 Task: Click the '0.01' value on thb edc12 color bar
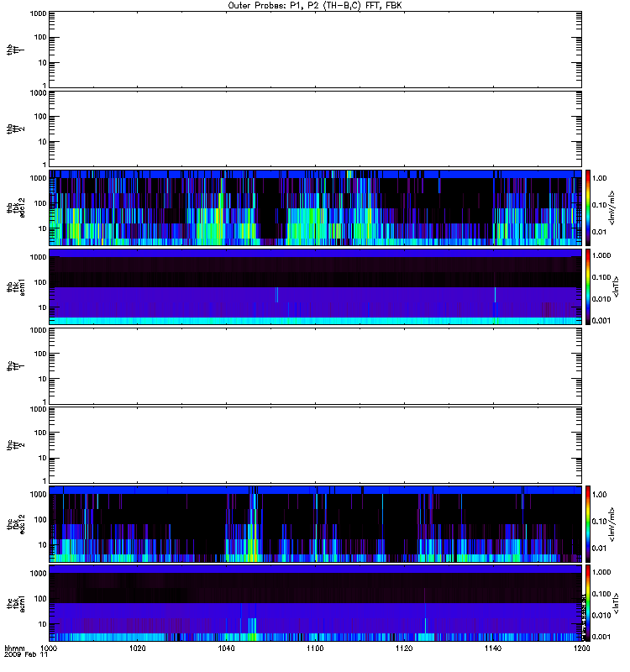coord(599,232)
